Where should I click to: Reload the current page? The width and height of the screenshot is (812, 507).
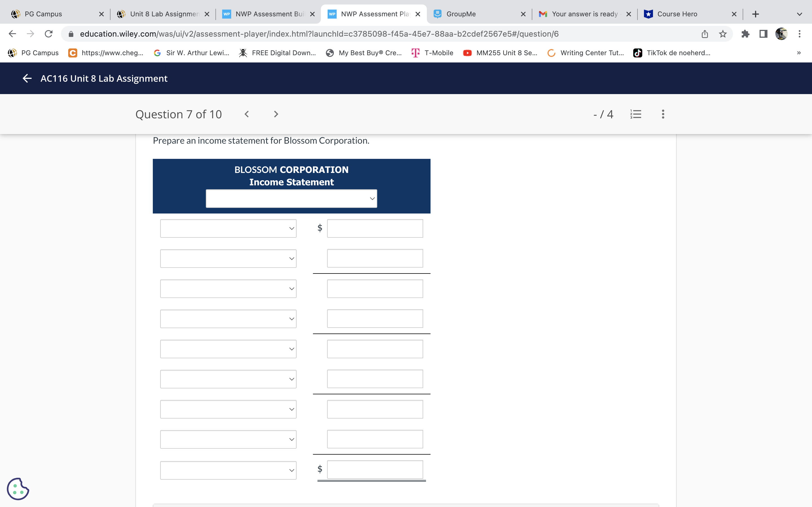tap(49, 34)
